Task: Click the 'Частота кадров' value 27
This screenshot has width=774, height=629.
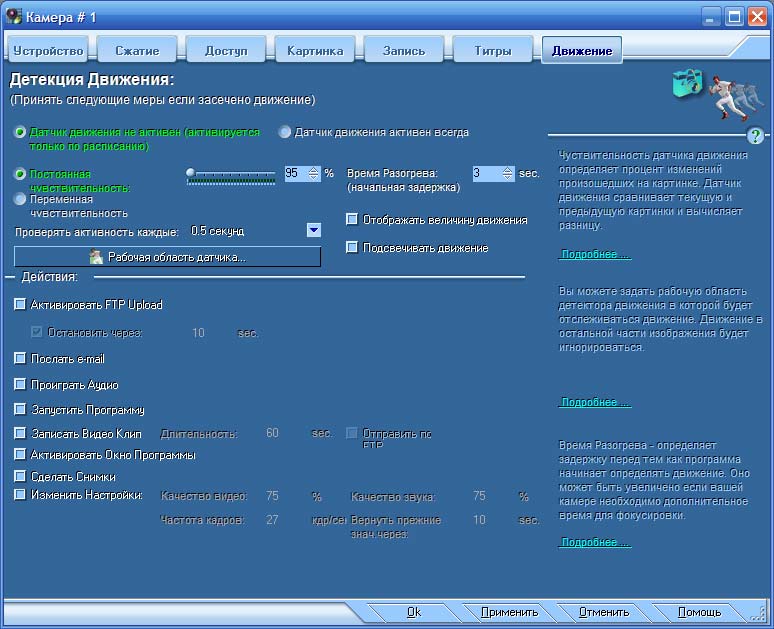Action: pyautogui.click(x=272, y=519)
